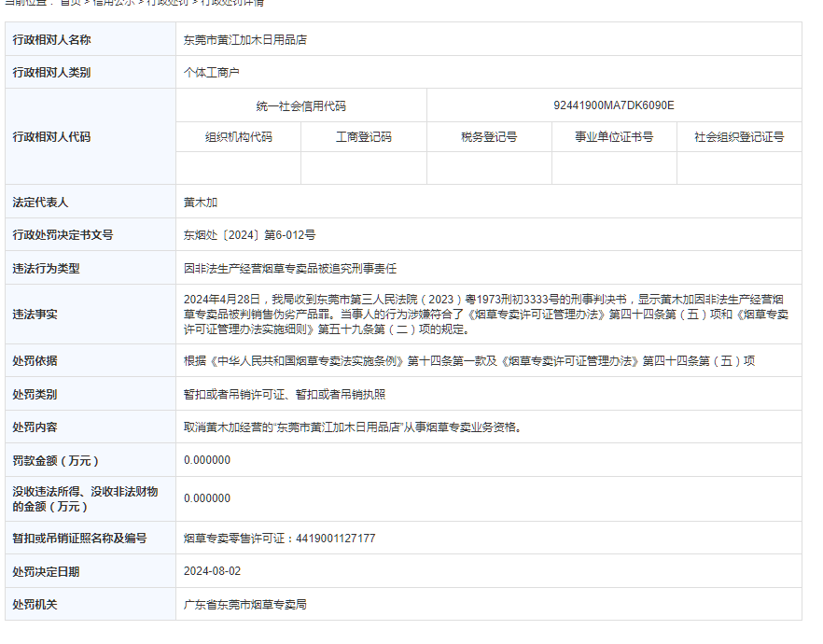Screen dimensions: 823x644
Task: Click the 行政相对人代码 label
Action: pos(51,137)
